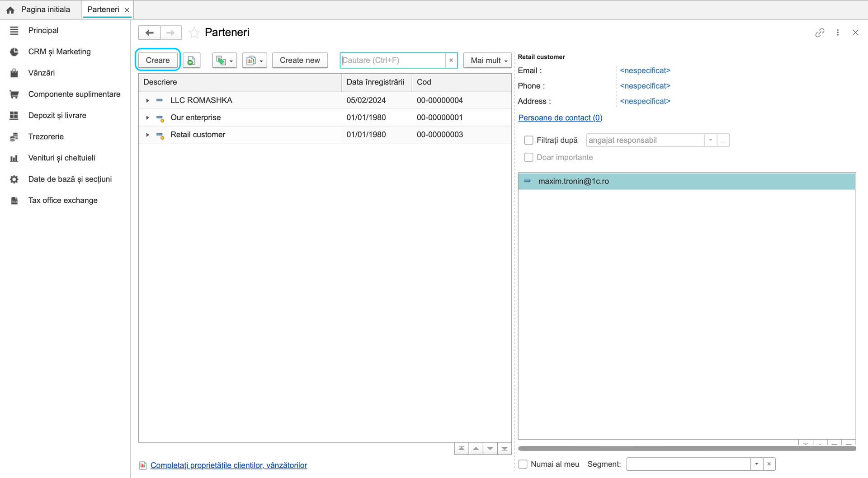Screen dimensions: 868x478
Task: Jump to list top with first-row arrow
Action: coord(461,449)
